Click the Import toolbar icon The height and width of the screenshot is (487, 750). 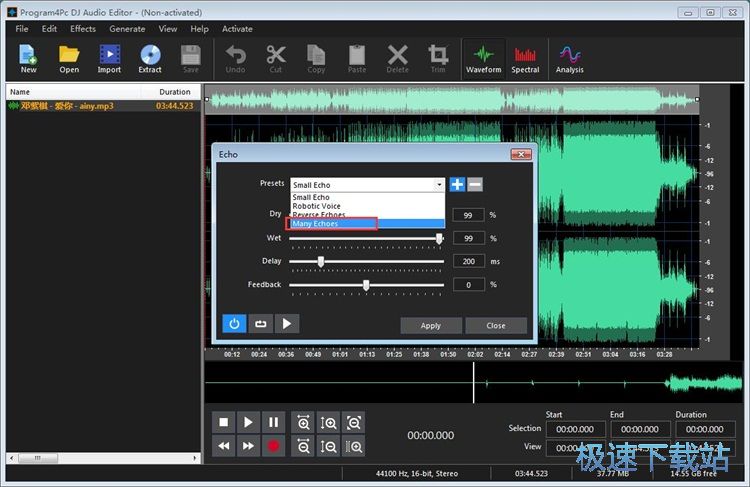click(110, 59)
